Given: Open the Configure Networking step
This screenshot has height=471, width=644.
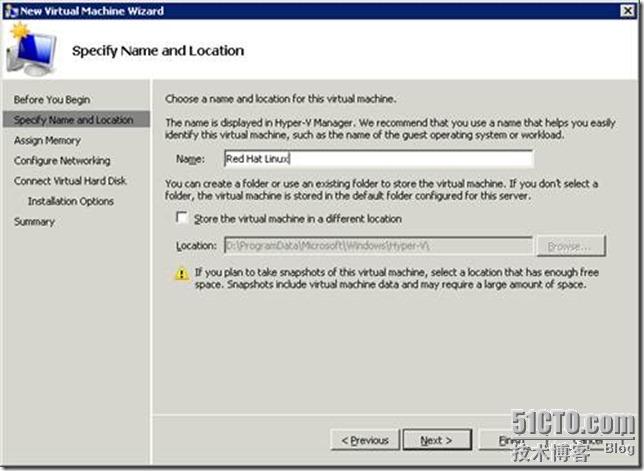Looking at the screenshot, I should click(62, 161).
